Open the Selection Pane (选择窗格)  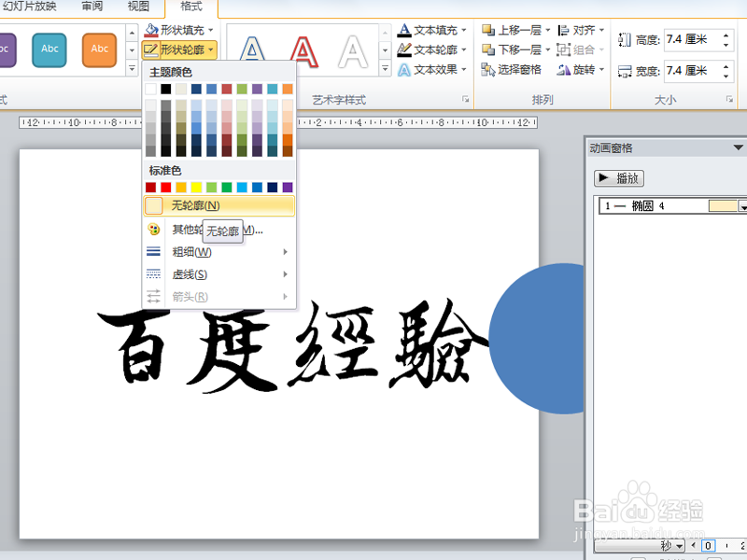tap(512, 69)
